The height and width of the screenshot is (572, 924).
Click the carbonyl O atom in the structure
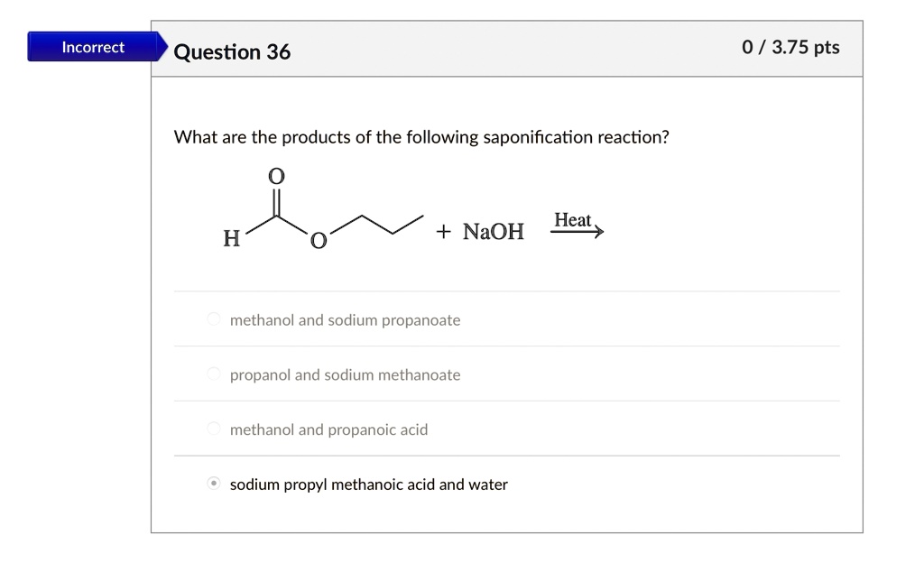(276, 176)
